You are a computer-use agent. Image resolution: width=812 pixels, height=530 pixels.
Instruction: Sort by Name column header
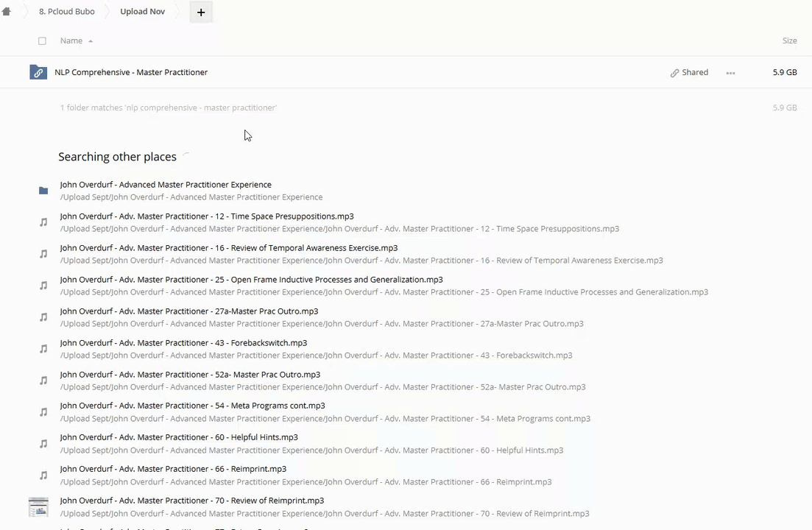coord(71,40)
